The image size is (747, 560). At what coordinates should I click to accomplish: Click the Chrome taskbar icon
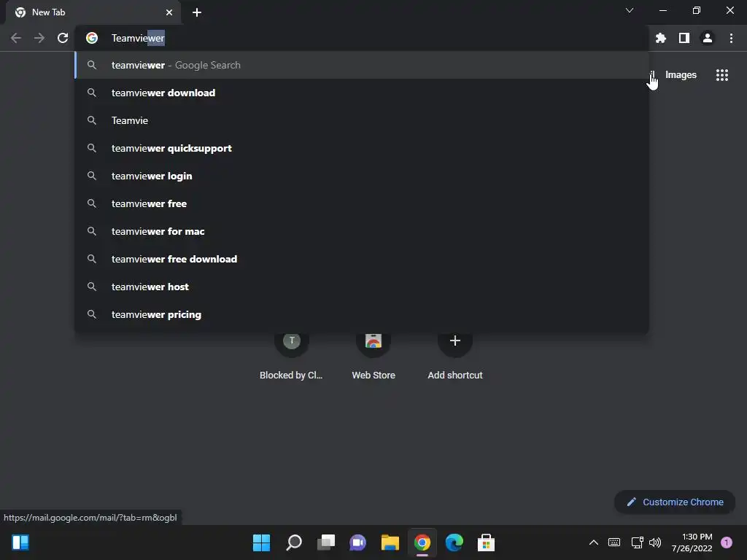(x=422, y=542)
